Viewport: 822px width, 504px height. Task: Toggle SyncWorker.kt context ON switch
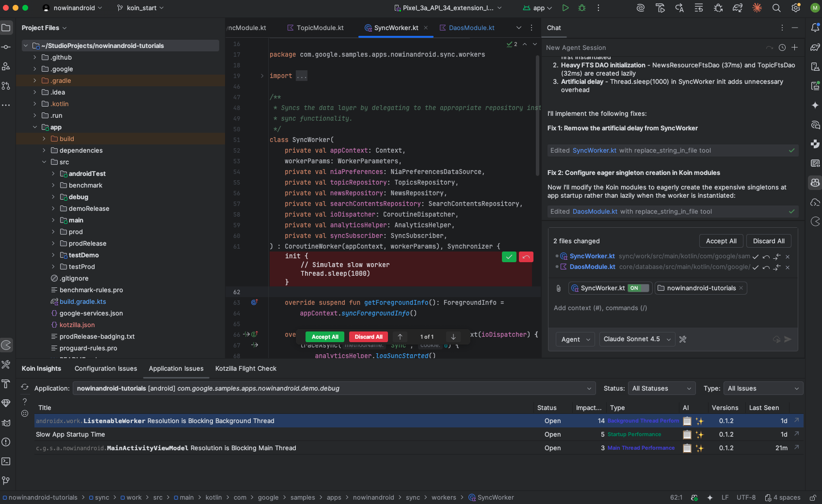pos(638,288)
